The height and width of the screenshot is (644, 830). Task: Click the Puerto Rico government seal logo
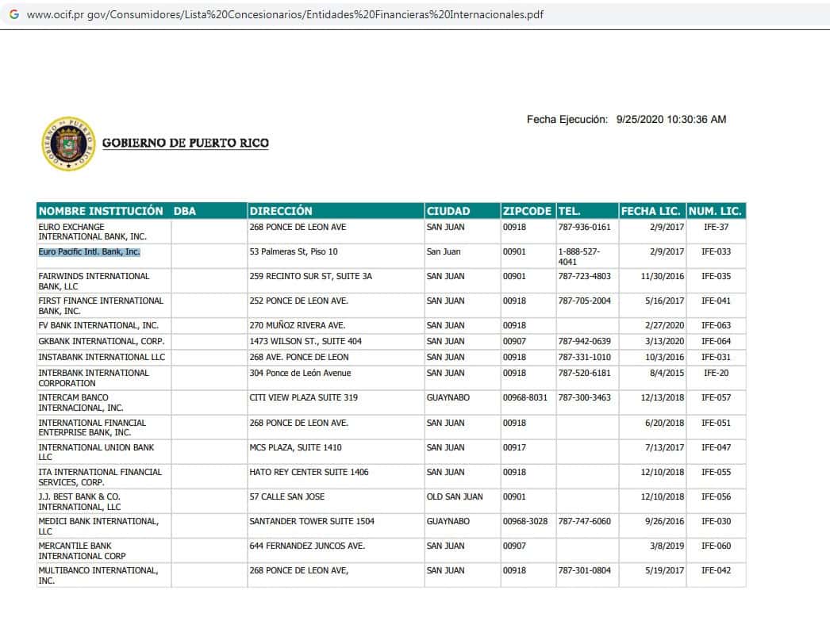(67, 144)
